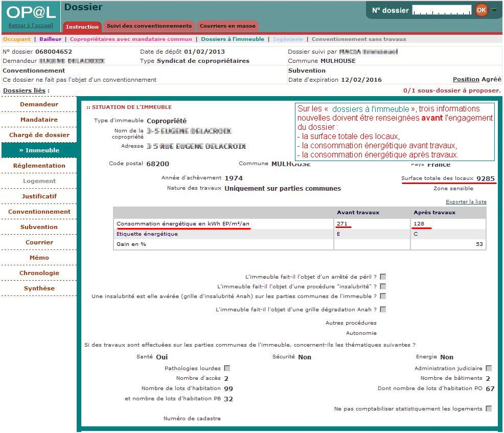Click the après travaux value 128
Image resolution: width=504 pixels, height=433 pixels.
pos(419,224)
